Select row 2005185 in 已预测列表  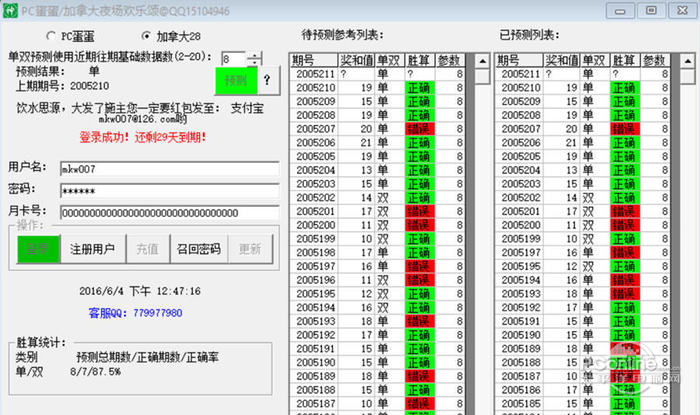[x=583, y=404]
